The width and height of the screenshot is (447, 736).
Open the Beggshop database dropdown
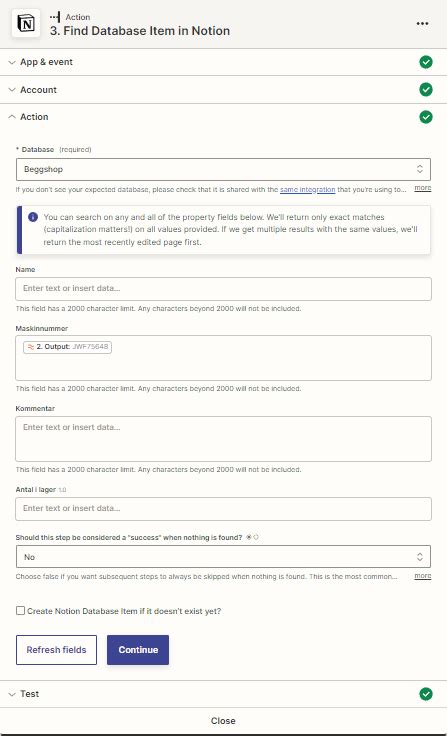[224, 169]
